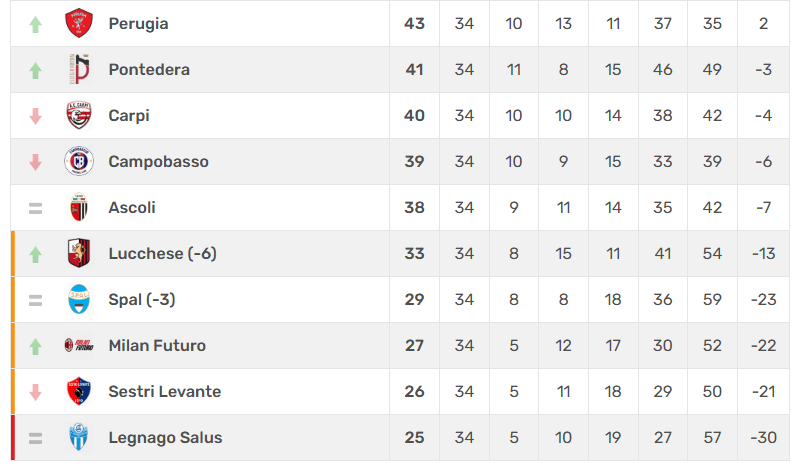Screen dimensions: 803x468
Task: Click Perugia's 43 points value
Action: coord(414,24)
